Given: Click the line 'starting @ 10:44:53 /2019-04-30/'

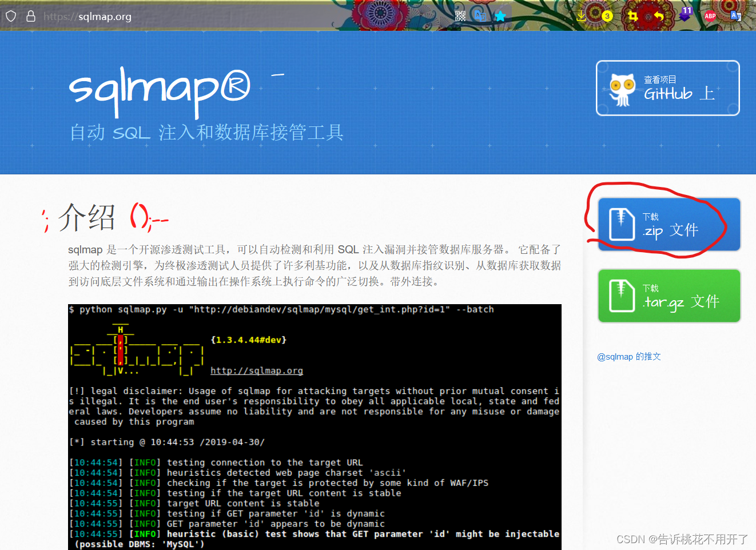Looking at the screenshot, I should [x=167, y=442].
